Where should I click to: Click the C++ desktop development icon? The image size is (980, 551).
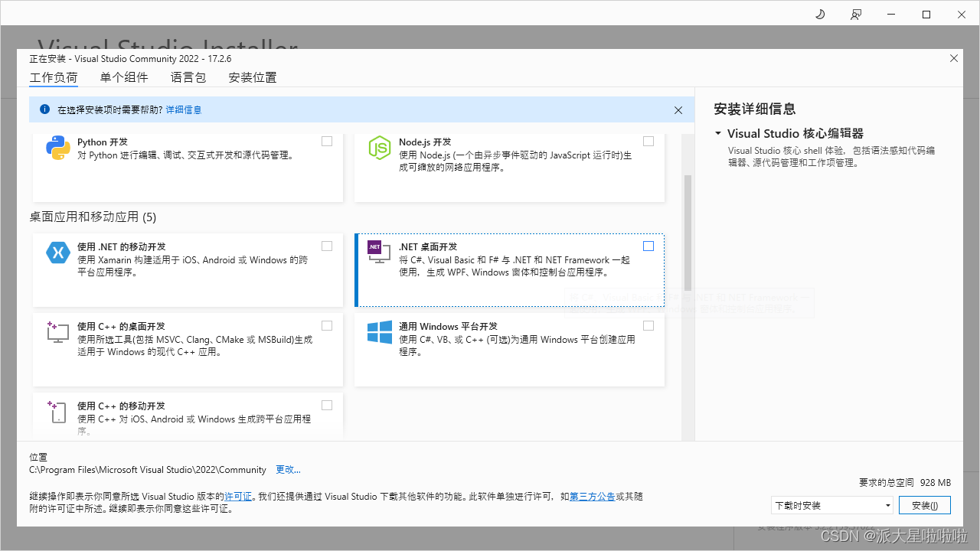click(58, 331)
